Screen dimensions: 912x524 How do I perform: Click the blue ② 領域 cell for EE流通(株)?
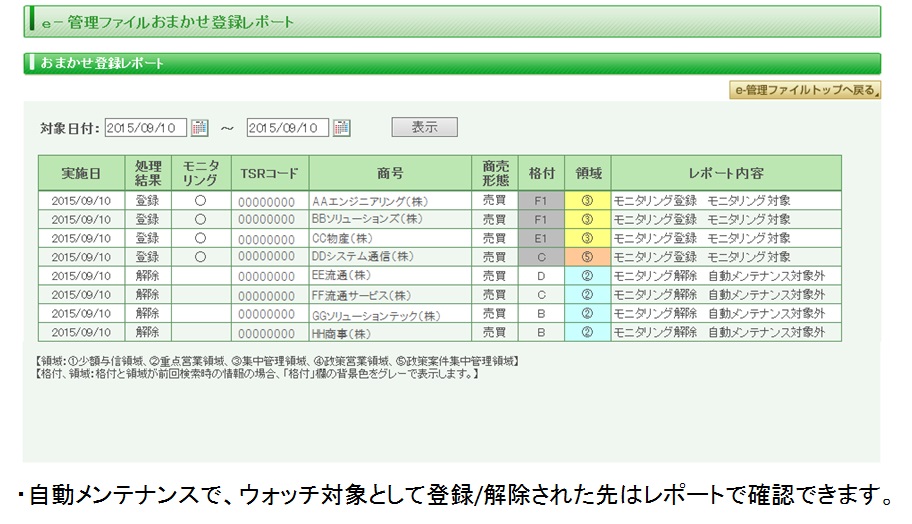(x=587, y=276)
